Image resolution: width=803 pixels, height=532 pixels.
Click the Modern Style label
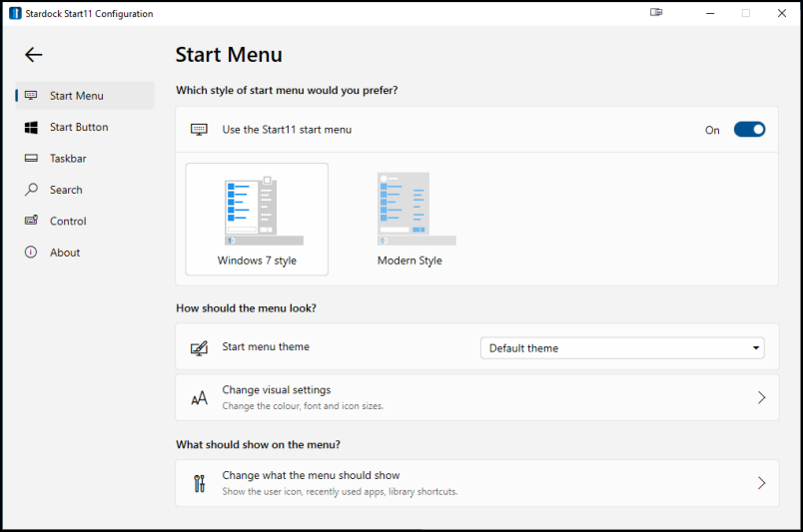pyautogui.click(x=409, y=261)
